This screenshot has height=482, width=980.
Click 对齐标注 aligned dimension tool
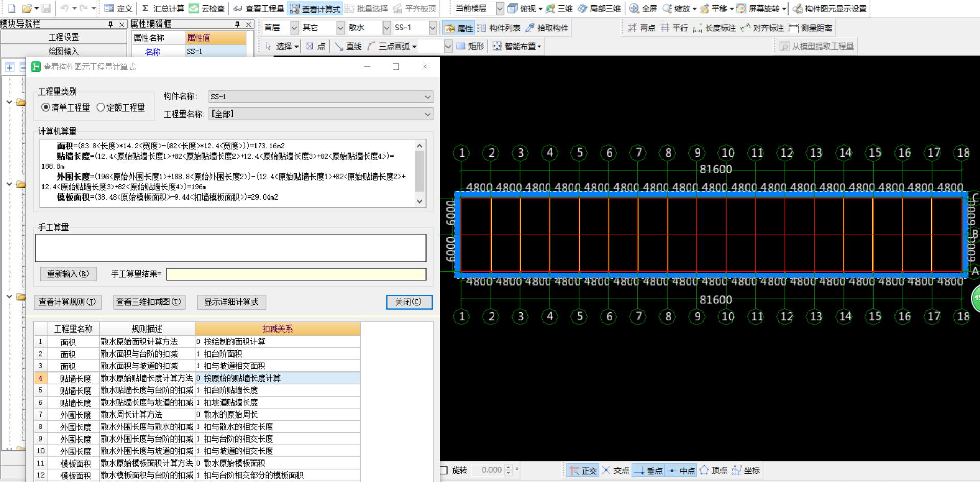[x=762, y=28]
